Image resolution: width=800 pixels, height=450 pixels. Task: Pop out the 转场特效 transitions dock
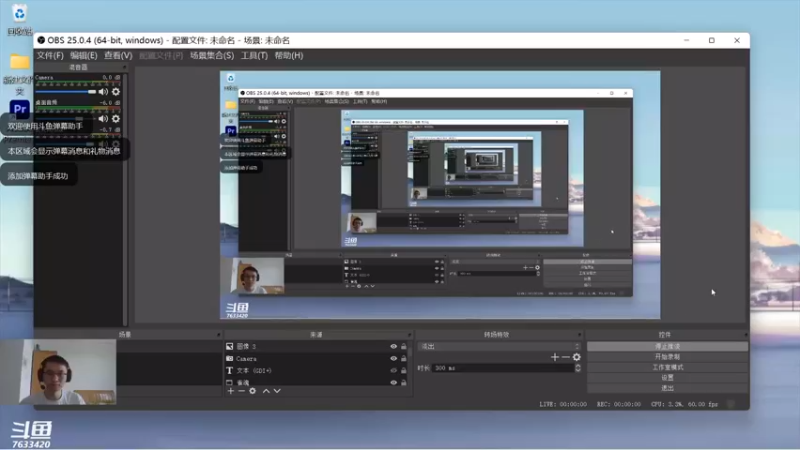[x=580, y=335]
